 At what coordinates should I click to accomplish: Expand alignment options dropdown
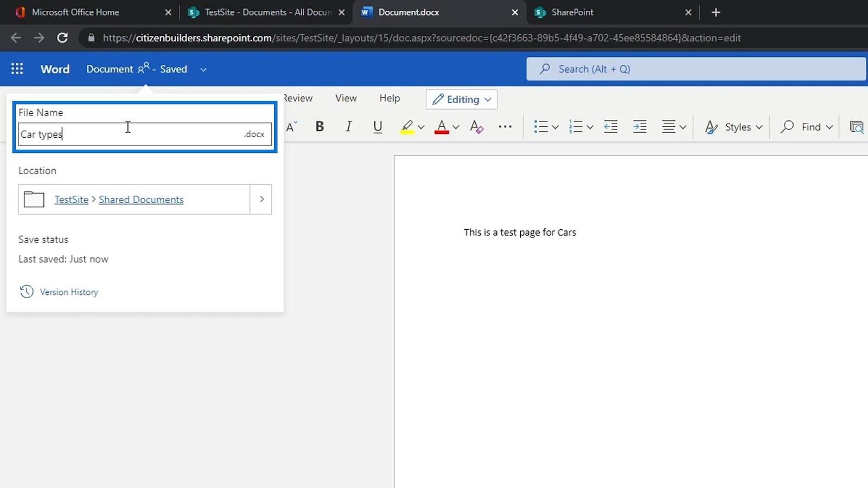pos(683,127)
